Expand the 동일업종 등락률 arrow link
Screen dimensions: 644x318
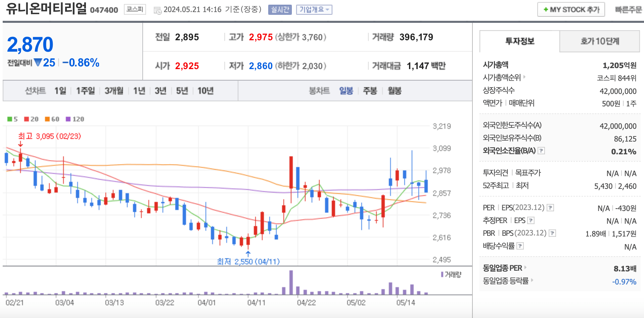pos(532,280)
